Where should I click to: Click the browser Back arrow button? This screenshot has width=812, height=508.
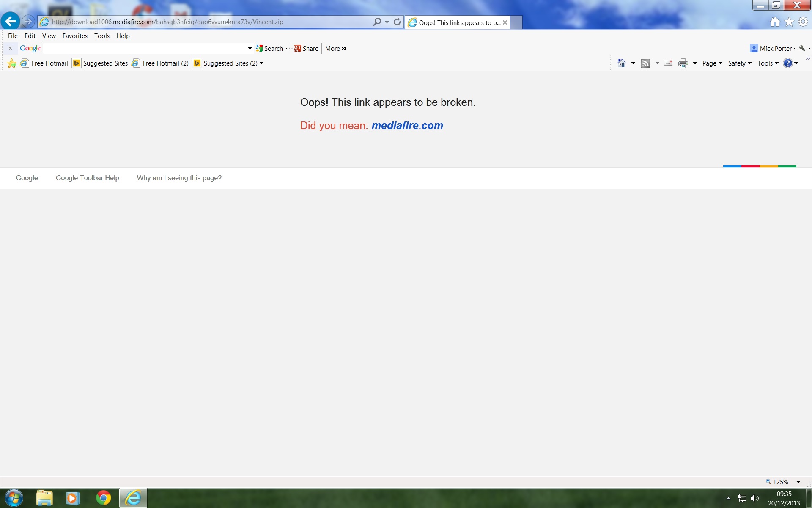tap(11, 21)
